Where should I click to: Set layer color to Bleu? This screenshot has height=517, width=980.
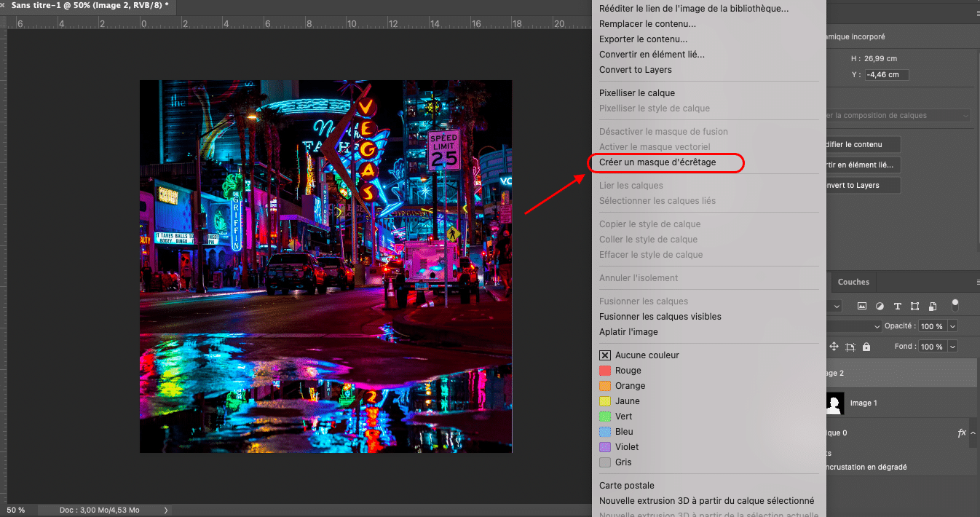click(x=616, y=432)
